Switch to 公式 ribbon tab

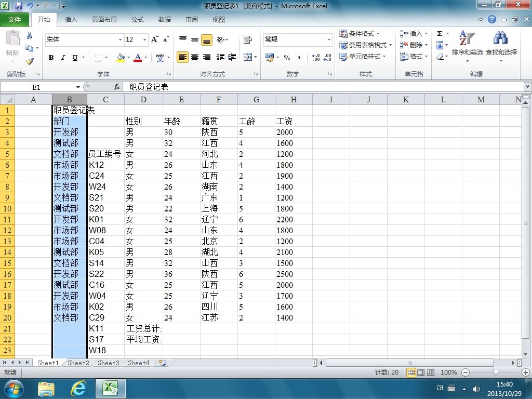(x=138, y=19)
